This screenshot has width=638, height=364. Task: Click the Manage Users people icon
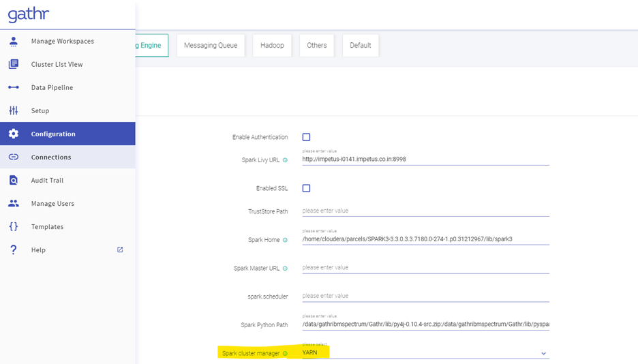click(14, 203)
